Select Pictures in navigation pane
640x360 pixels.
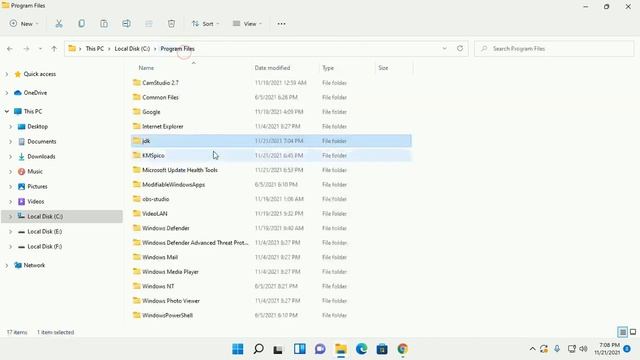click(x=37, y=187)
